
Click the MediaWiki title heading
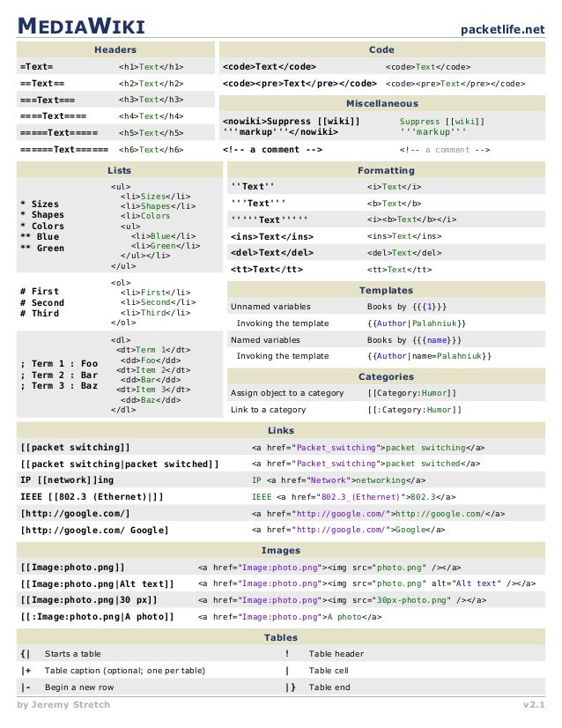(x=81, y=26)
